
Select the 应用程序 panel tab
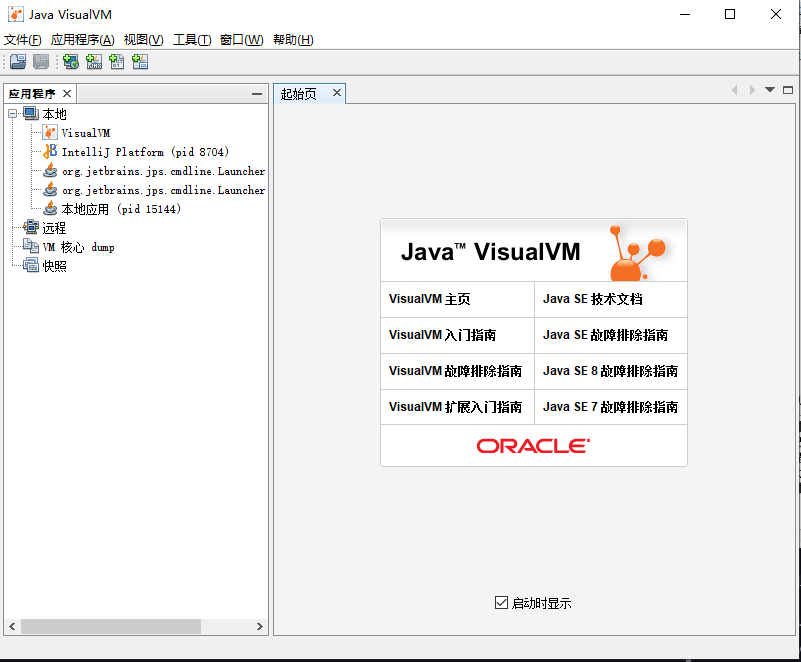click(32, 94)
